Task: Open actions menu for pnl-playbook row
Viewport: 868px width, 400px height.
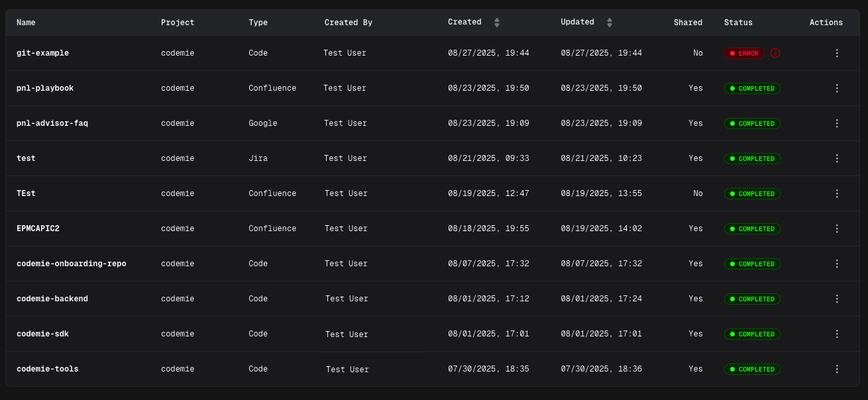Action: pyautogui.click(x=836, y=88)
